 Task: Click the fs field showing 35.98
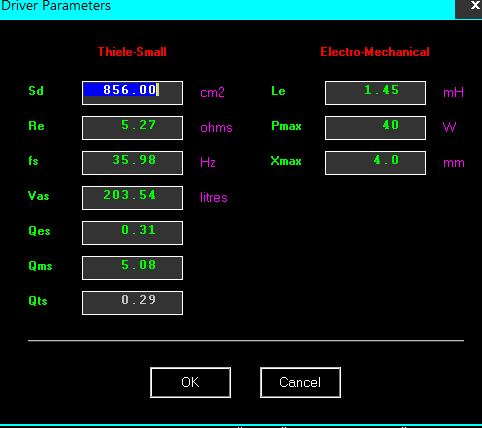point(132,163)
